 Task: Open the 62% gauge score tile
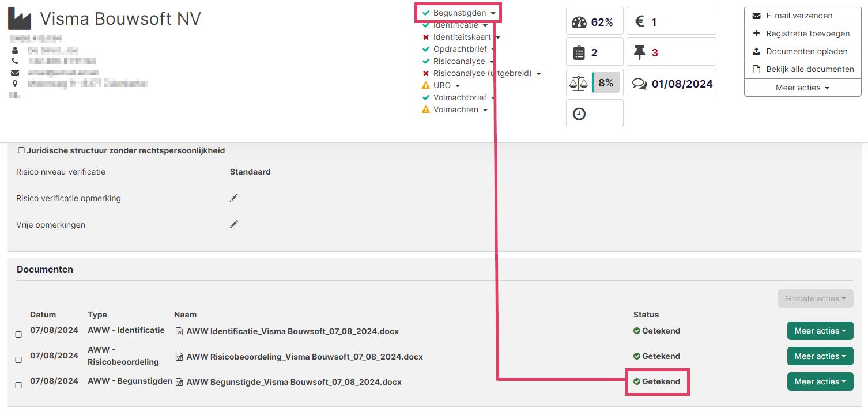coord(595,21)
